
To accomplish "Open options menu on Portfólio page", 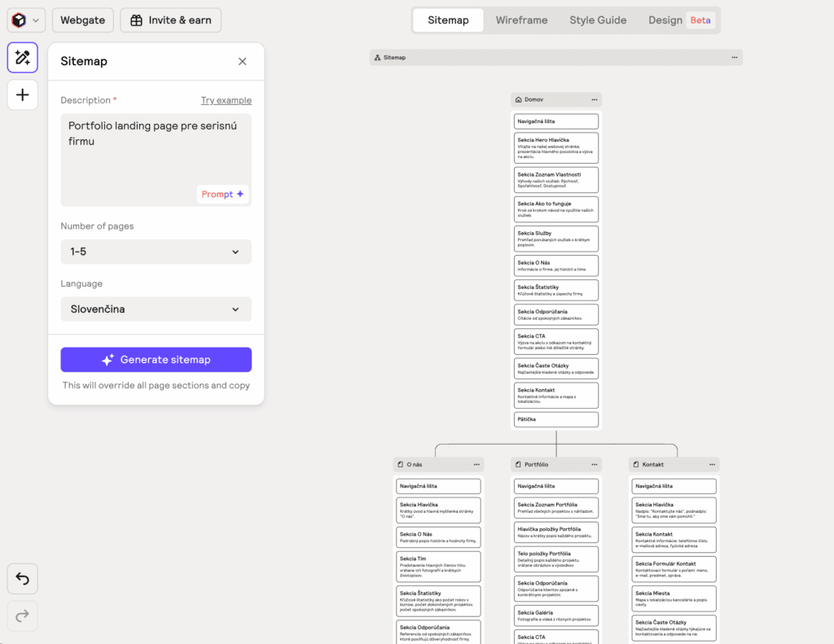I will (x=594, y=464).
